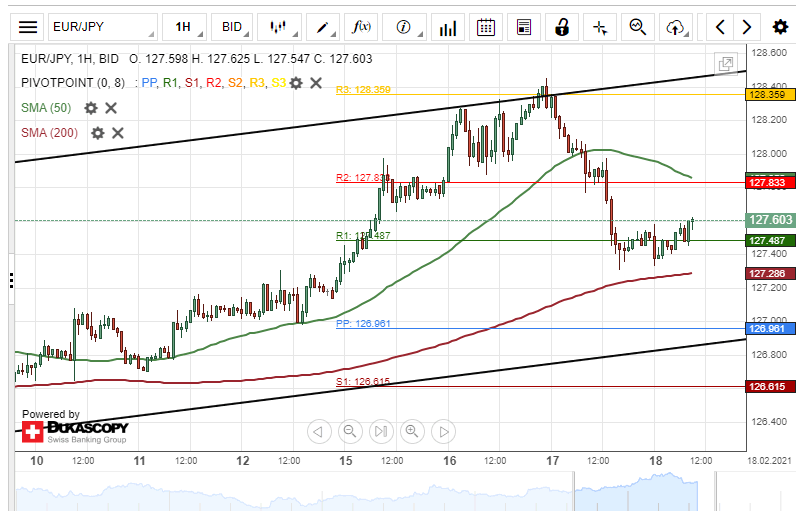Open chart settings gear in toolbar
812x514 pixels.
point(780,27)
